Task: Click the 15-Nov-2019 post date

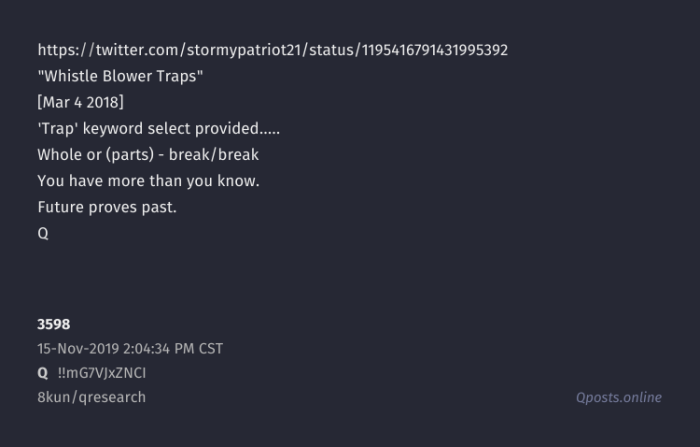Action: (x=76, y=349)
